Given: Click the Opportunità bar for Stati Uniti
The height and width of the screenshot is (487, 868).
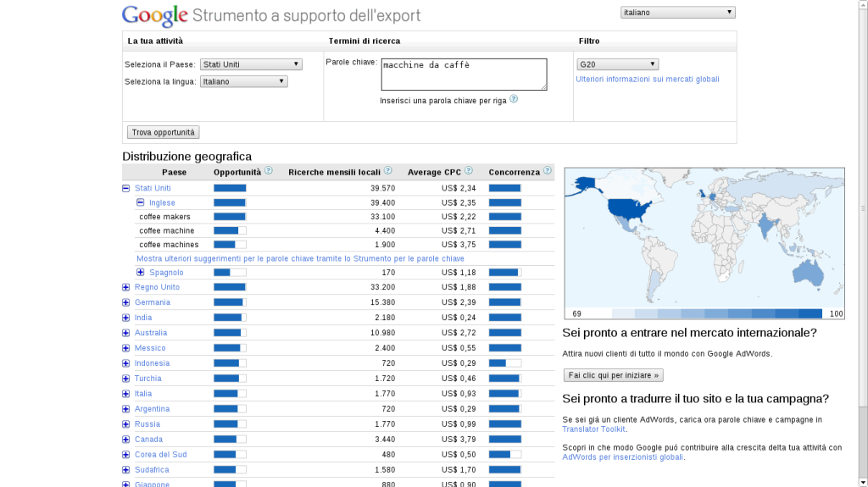Looking at the screenshot, I should pyautogui.click(x=230, y=188).
